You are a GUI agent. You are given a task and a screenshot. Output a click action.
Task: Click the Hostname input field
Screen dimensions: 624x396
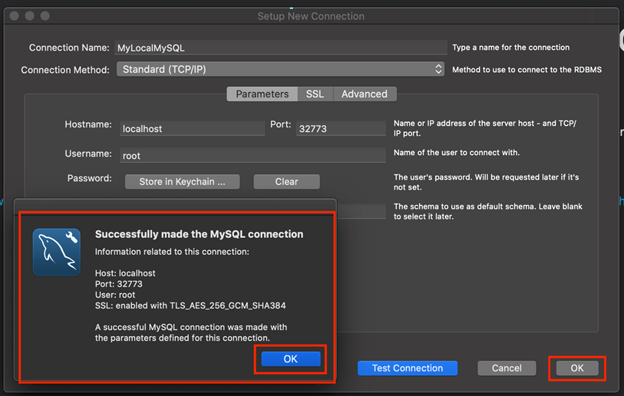[192, 129]
